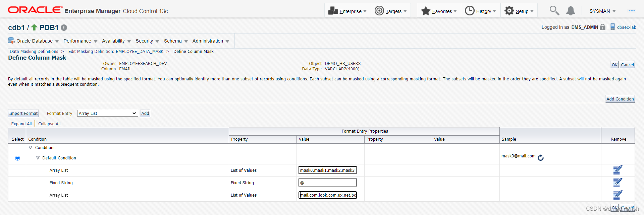
Task: Edit the Fixed String format entry
Action: [x=618, y=183]
